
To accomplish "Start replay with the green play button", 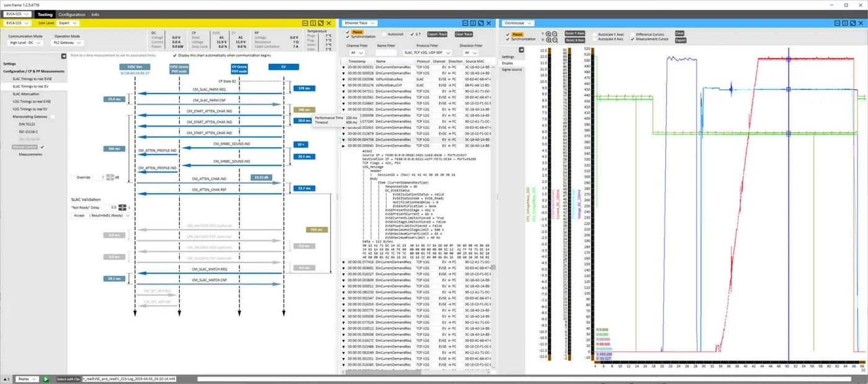I will pyautogui.click(x=46, y=378).
